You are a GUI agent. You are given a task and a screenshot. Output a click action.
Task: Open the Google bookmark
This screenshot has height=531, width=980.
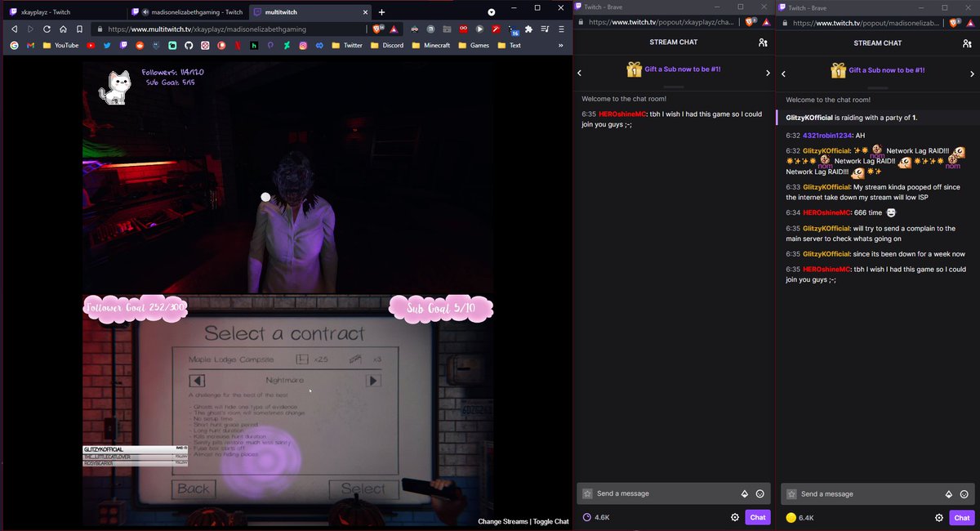(14, 45)
